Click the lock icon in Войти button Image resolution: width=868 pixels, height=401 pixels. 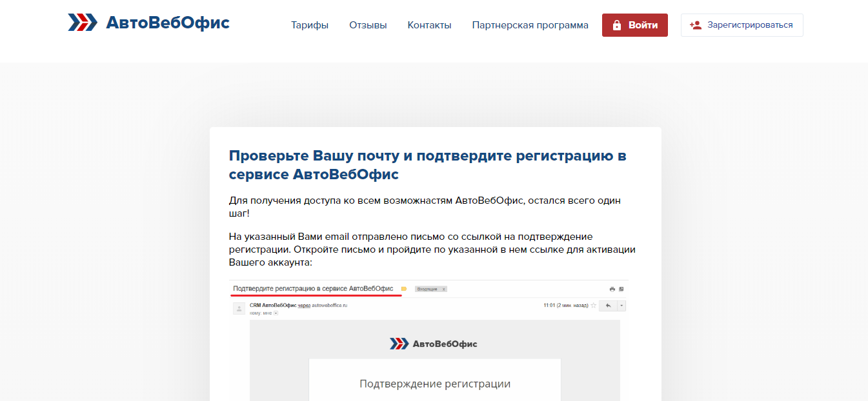[x=617, y=25]
